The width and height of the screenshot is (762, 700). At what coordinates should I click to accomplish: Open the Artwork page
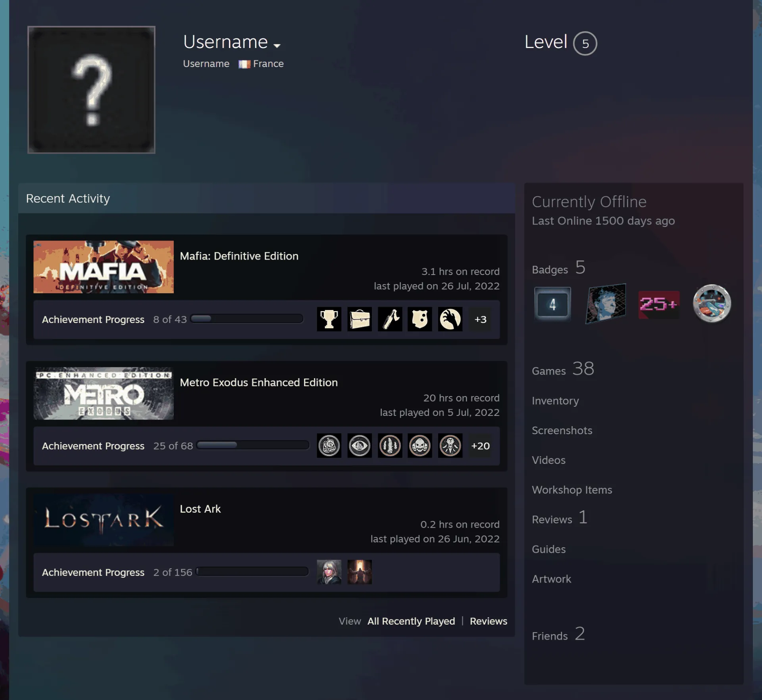(551, 579)
